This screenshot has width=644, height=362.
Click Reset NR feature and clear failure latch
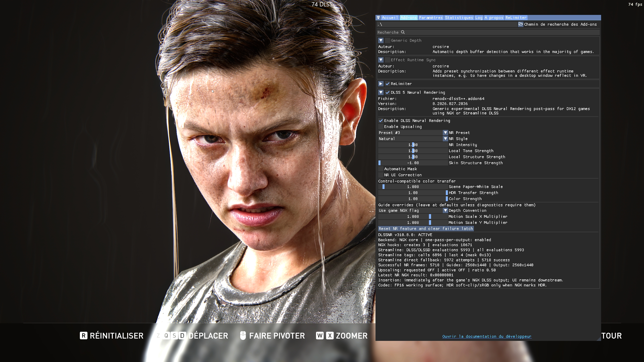point(426,229)
